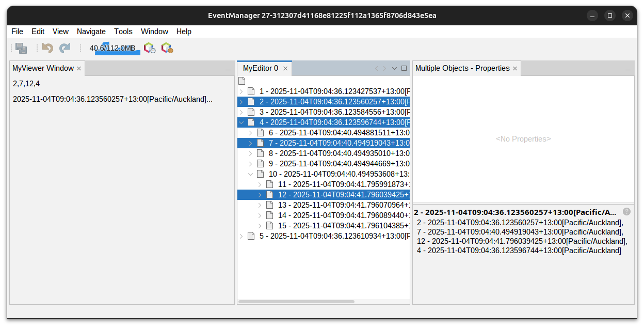Open the editor document list dropdown arrow
The width and height of the screenshot is (644, 327).
pos(394,68)
